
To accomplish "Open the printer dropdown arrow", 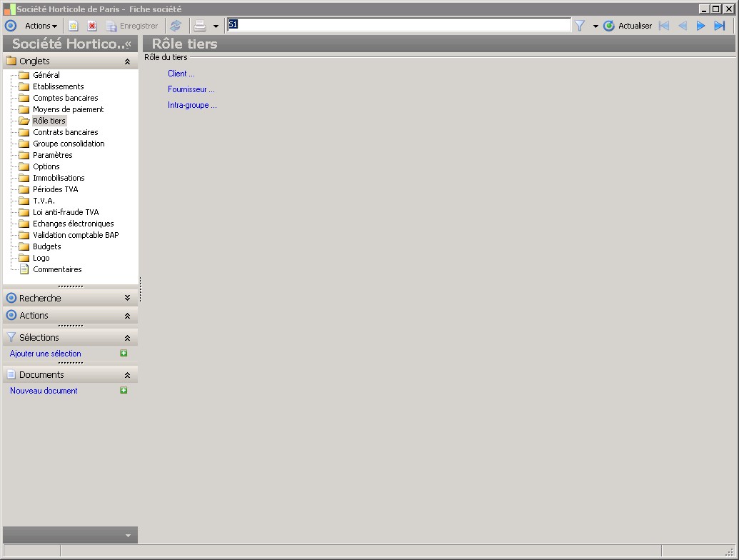I will [216, 26].
